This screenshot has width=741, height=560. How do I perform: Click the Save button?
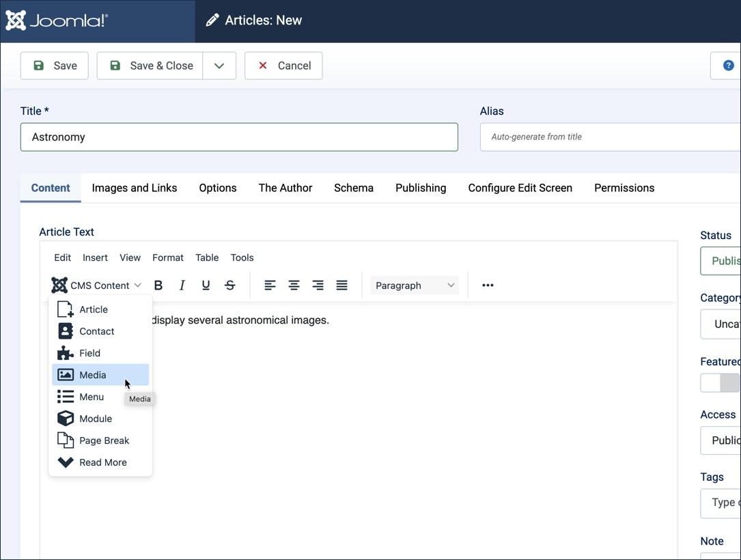coord(55,66)
